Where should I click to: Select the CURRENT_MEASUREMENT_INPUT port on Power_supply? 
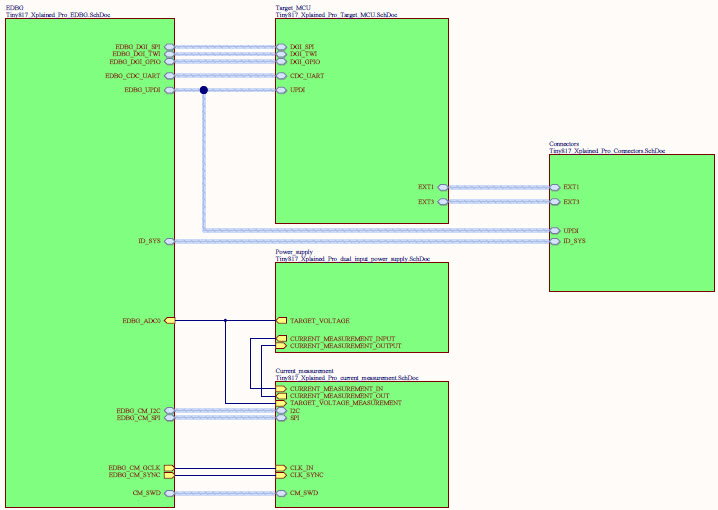(x=282, y=339)
